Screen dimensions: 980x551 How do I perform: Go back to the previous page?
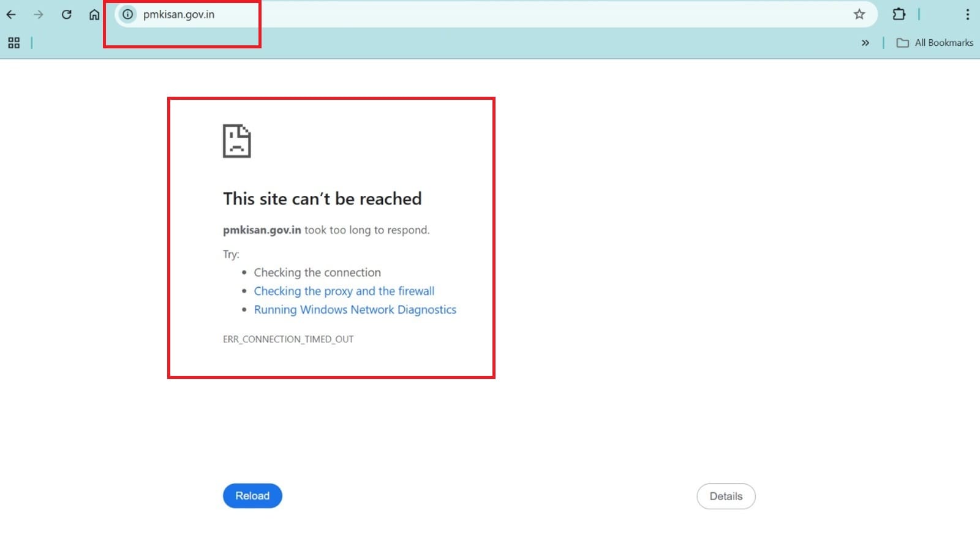point(11,14)
